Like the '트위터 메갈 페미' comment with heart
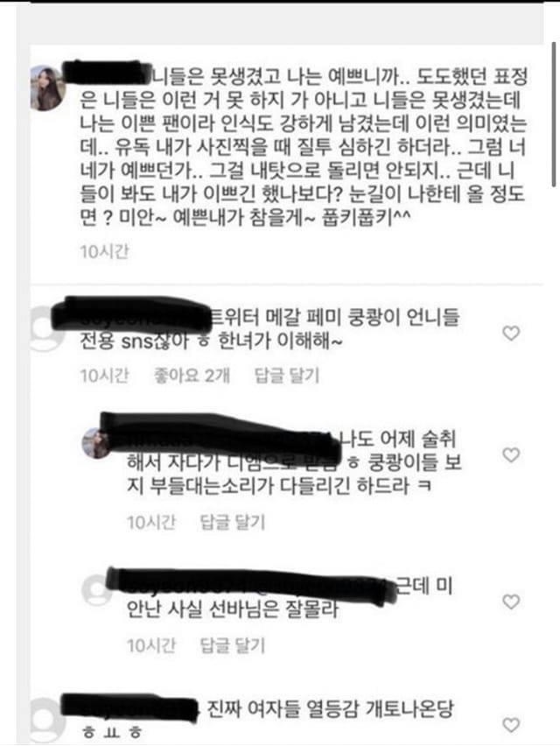 pos(511,333)
